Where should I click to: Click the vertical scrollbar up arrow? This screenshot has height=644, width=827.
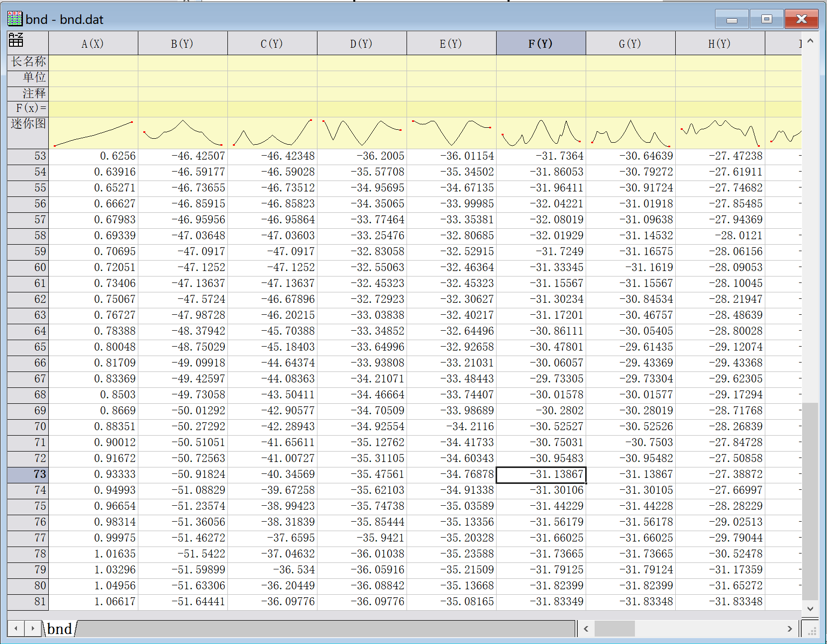(810, 41)
